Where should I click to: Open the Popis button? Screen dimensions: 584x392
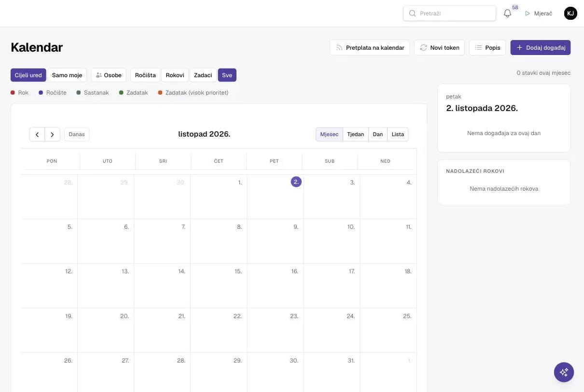[x=487, y=47]
